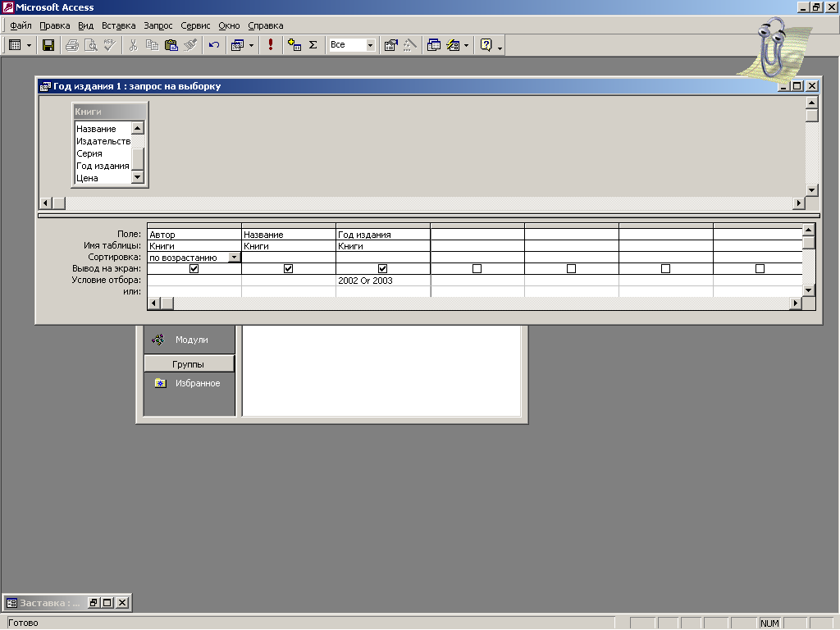
Task: Click the New Object icon
Action: click(x=453, y=45)
